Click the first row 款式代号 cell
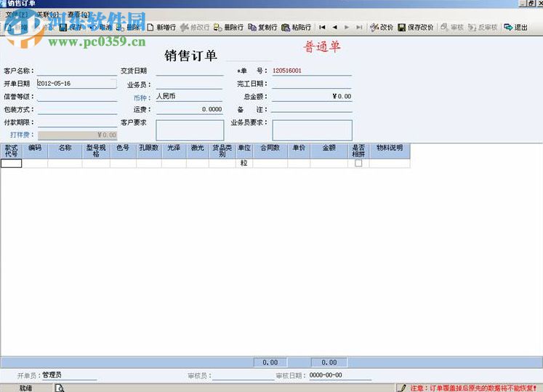The height and width of the screenshot is (392, 543). [12, 163]
